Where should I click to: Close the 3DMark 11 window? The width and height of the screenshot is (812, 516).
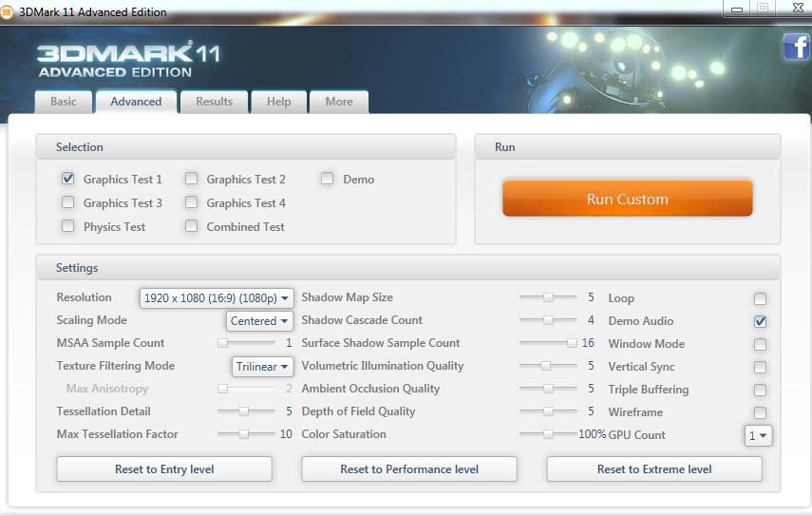click(x=798, y=8)
